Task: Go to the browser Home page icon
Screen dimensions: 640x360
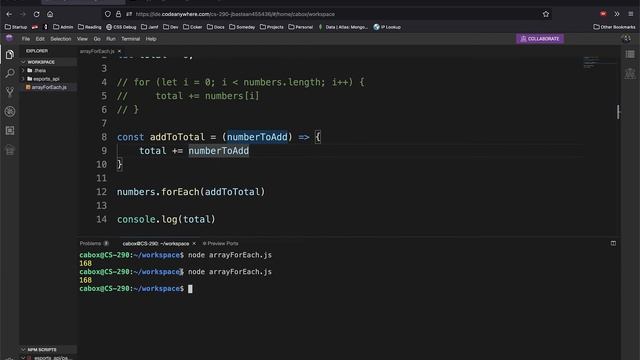Action: click(x=50, y=14)
